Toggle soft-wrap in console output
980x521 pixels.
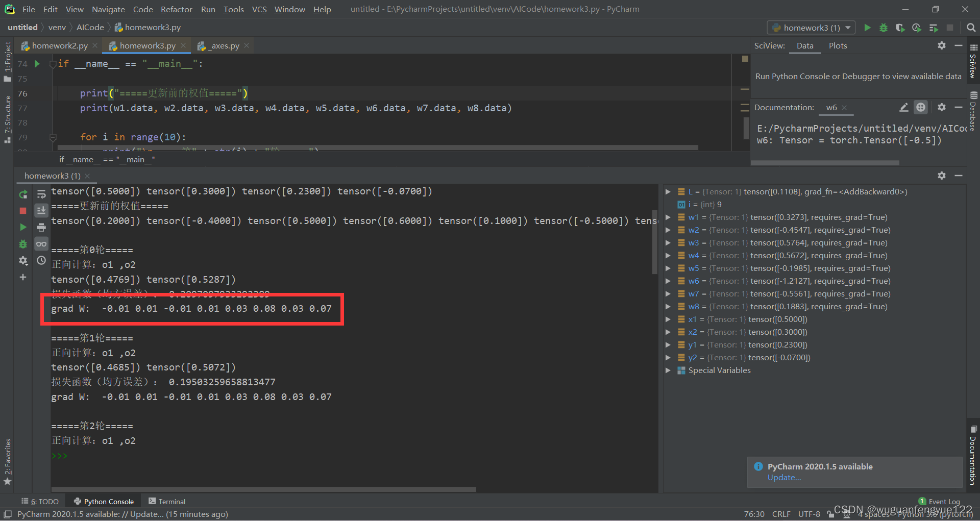click(x=41, y=194)
